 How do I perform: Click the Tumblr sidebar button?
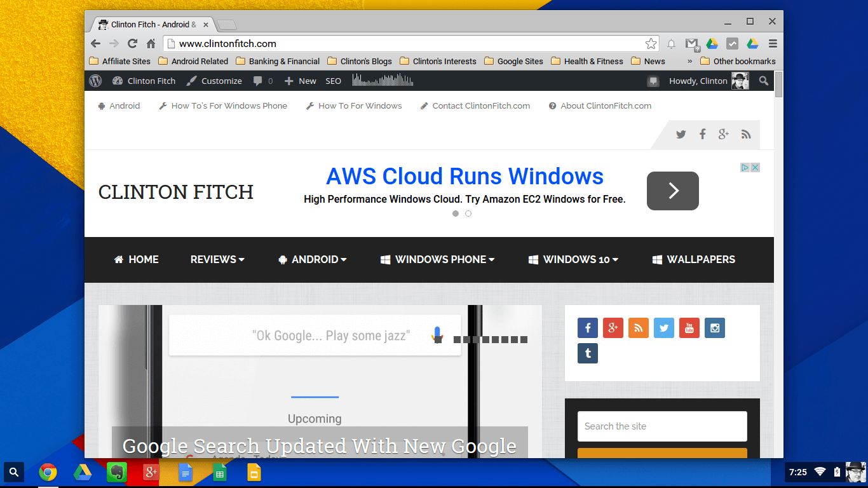coord(588,353)
